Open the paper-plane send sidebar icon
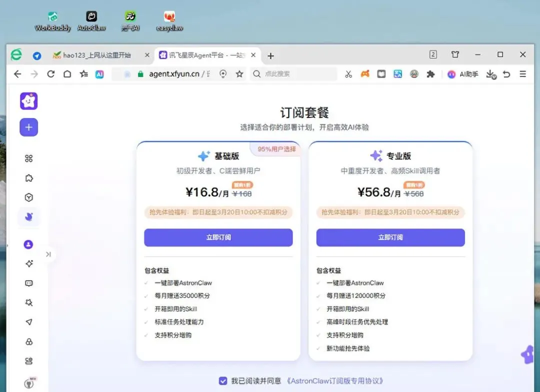540x392 pixels. pos(29,322)
